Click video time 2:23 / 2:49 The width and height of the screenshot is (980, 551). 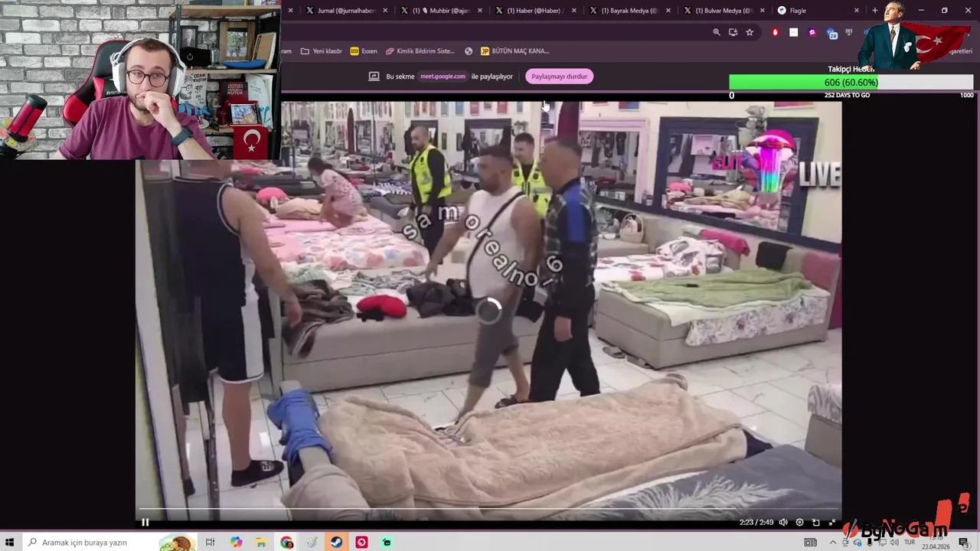[756, 523]
